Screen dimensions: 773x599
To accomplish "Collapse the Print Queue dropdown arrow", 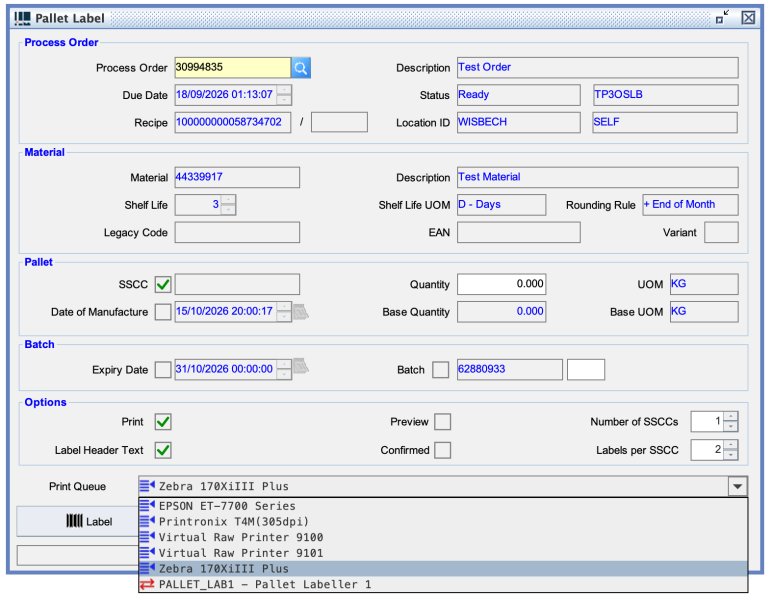I will (738, 487).
